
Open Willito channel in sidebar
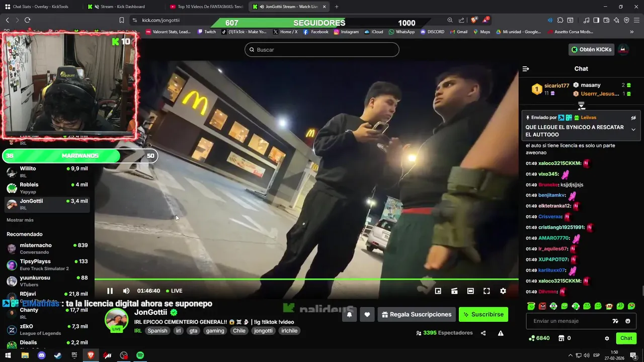click(x=47, y=172)
